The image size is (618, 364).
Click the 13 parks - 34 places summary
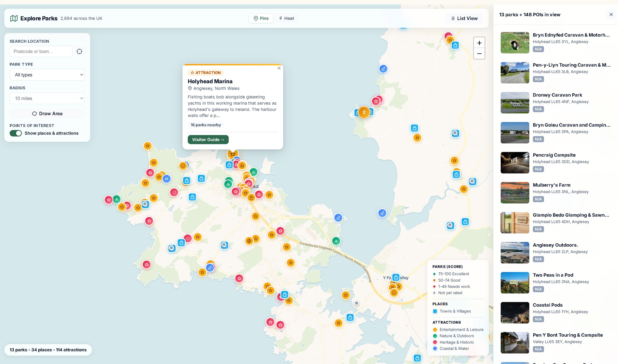click(x=48, y=350)
